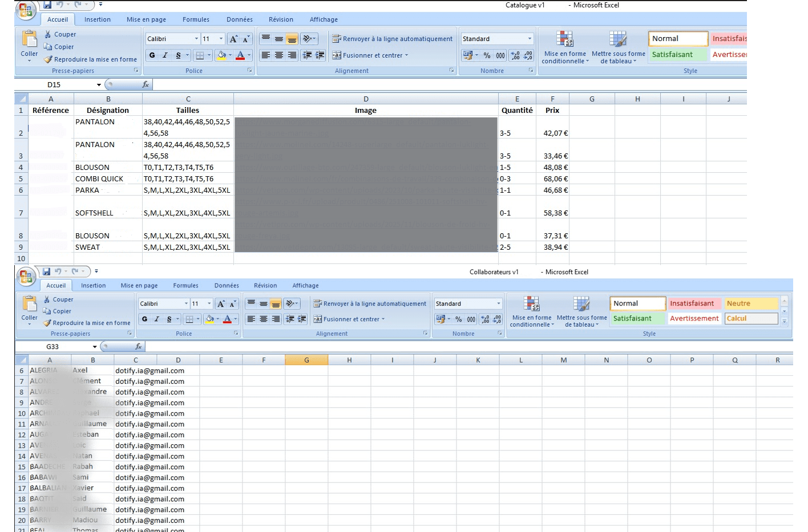Open Fusionner et centrer dropdown arrow in Collaborateurs
808x532 pixels.
click(383, 319)
